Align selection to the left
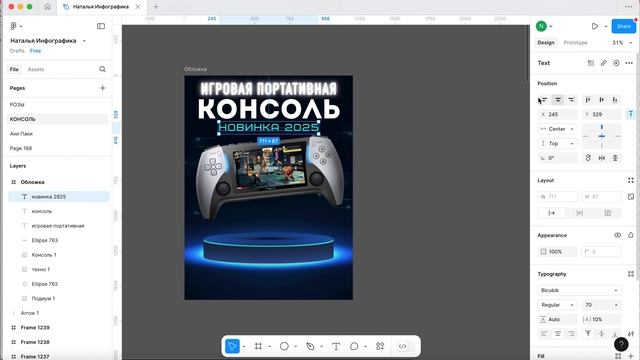Image resolution: width=640 pixels, height=360 pixels. point(544,100)
